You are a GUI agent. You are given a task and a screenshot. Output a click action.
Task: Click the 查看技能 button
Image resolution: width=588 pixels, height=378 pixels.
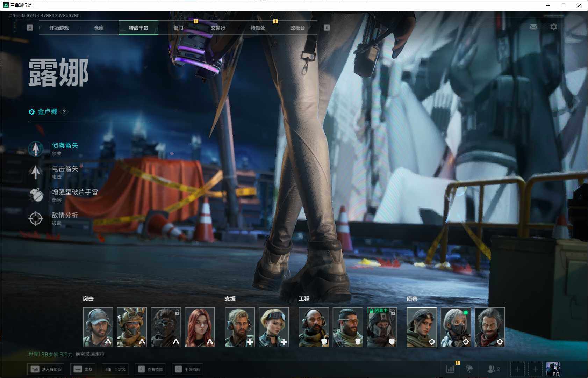(x=150, y=369)
